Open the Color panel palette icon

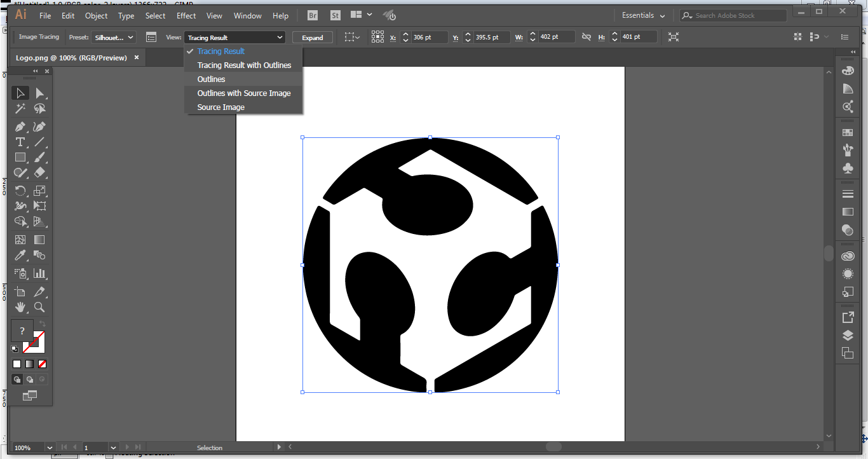[x=848, y=71]
